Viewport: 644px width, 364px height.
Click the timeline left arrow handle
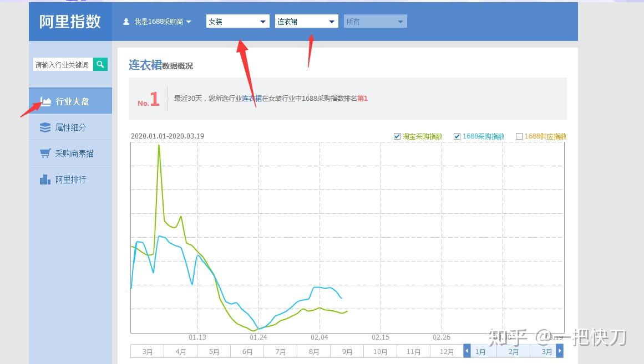(x=467, y=351)
